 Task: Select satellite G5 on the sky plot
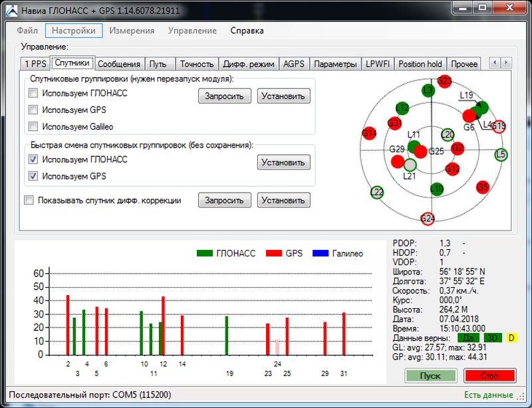coord(483,187)
